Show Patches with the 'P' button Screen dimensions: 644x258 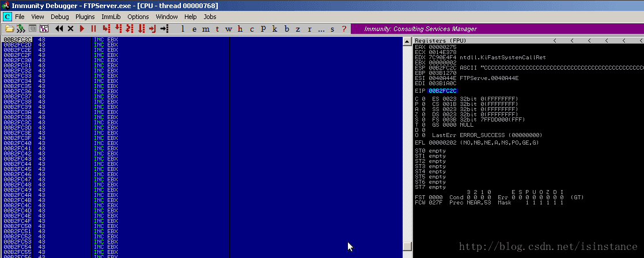[x=263, y=29]
